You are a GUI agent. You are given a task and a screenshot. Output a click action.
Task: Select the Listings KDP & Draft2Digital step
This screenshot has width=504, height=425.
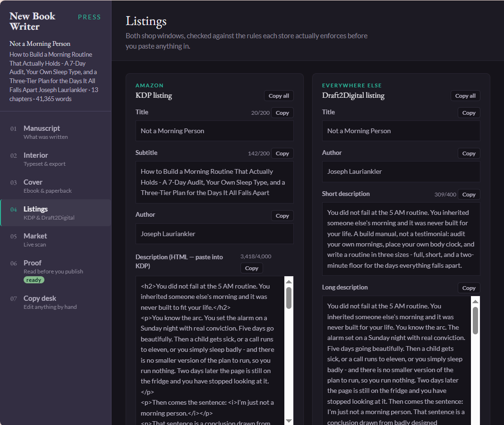point(56,212)
